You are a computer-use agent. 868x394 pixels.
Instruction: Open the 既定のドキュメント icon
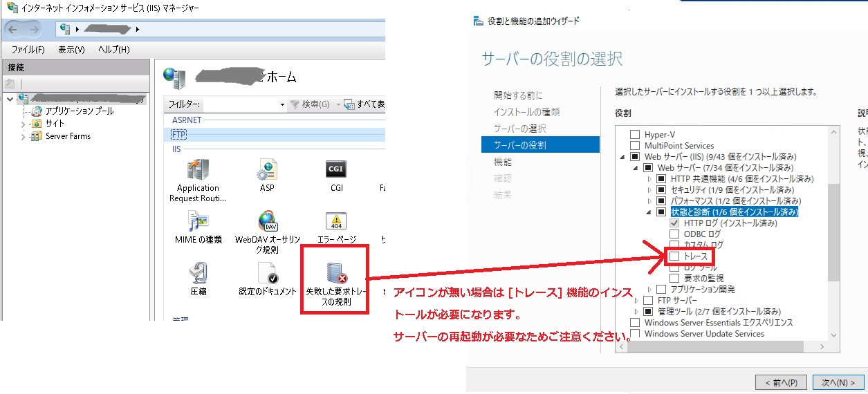(x=267, y=274)
